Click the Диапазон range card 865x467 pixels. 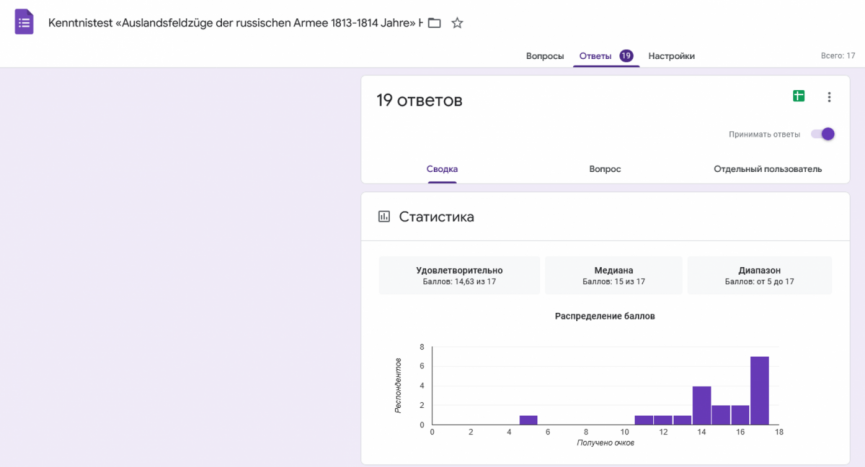click(759, 275)
